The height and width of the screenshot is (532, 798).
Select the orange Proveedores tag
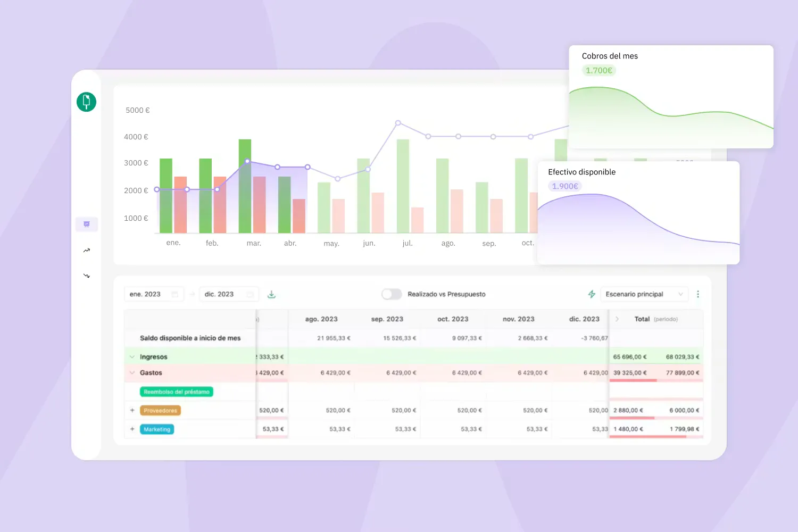tap(160, 410)
